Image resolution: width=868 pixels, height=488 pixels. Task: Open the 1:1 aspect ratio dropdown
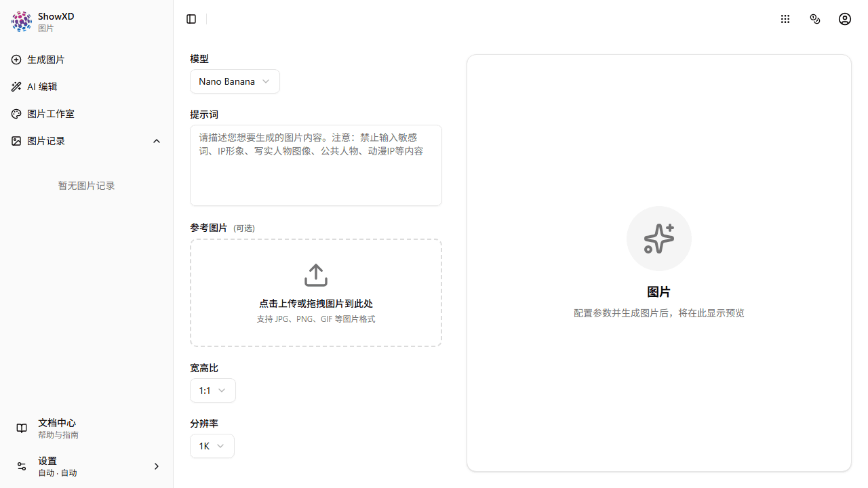pyautogui.click(x=212, y=390)
